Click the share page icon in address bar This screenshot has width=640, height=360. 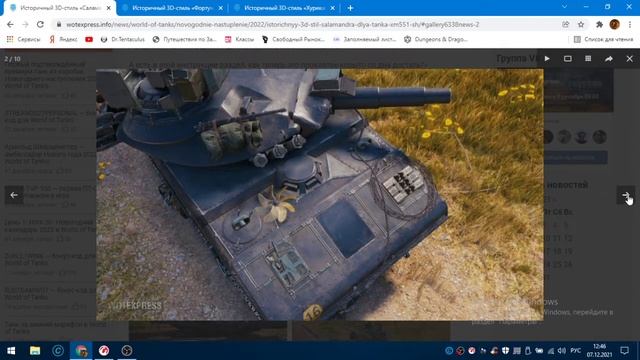566,24
